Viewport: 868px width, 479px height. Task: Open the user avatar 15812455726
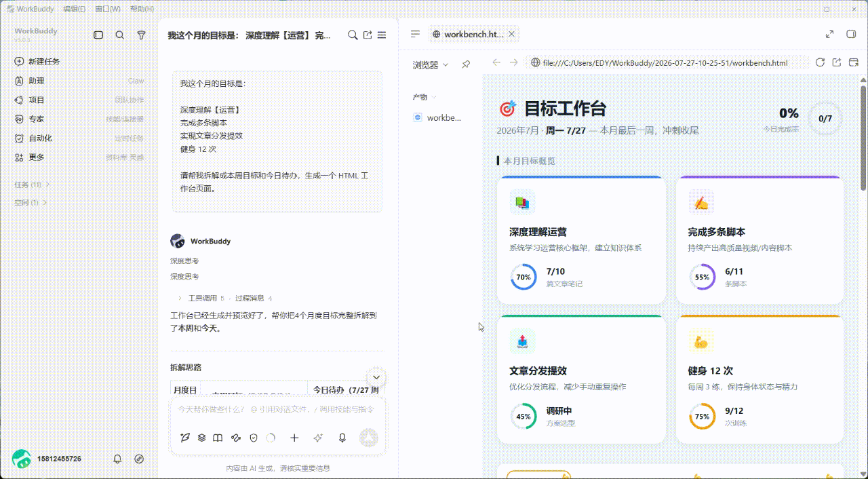22,459
